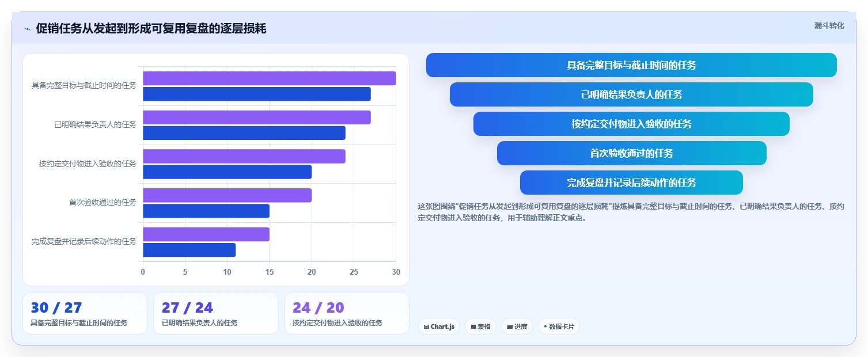Click y-axis label 完成复盘并记录后续动作的任务

coord(84,241)
